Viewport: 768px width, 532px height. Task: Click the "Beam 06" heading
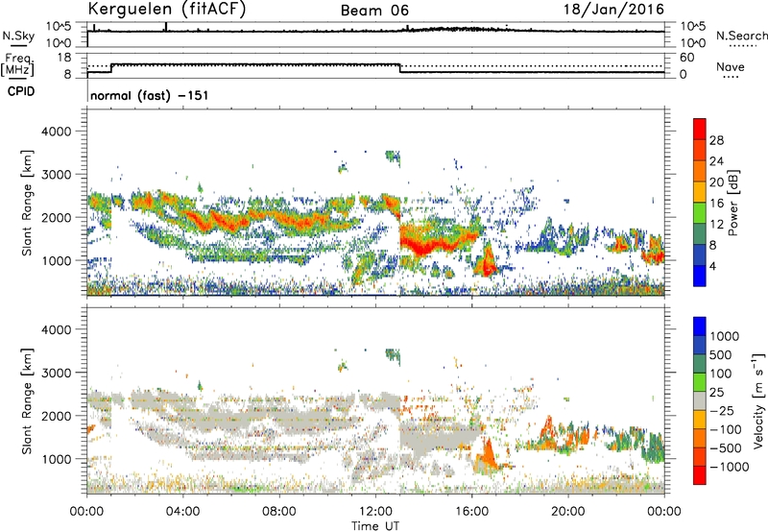tap(374, 11)
